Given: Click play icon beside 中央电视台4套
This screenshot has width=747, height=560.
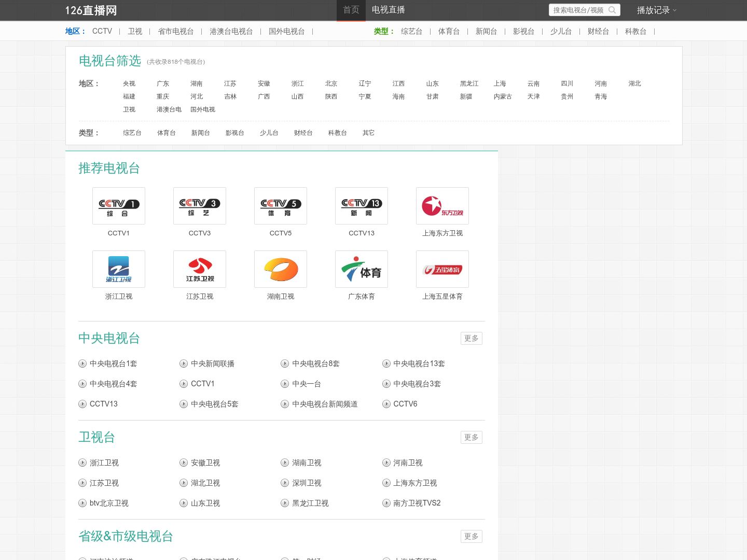Looking at the screenshot, I should pyautogui.click(x=82, y=384).
